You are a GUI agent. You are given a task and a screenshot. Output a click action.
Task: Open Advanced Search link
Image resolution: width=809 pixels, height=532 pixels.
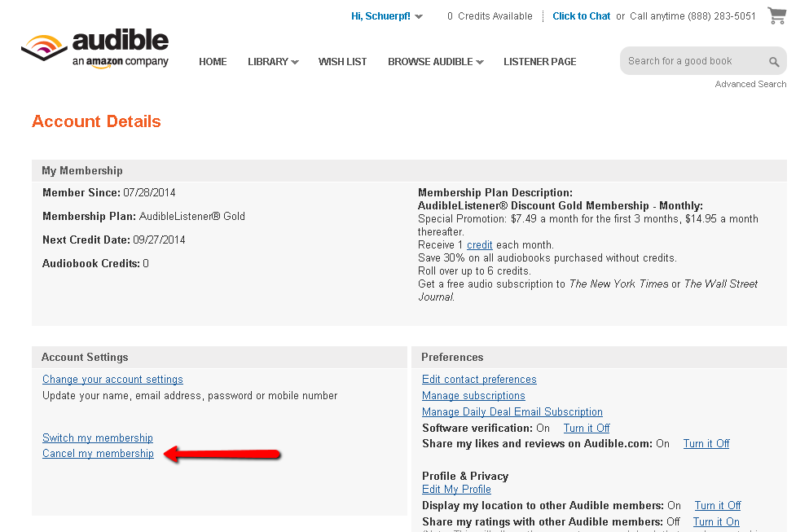[x=750, y=84]
